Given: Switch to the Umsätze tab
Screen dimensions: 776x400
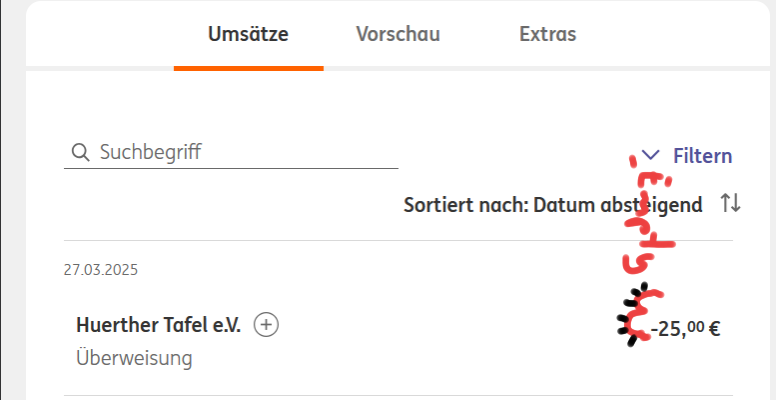Looking at the screenshot, I should coord(248,34).
